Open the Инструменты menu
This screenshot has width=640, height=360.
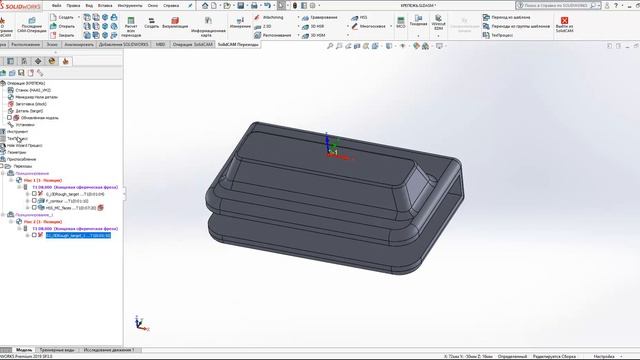point(130,6)
